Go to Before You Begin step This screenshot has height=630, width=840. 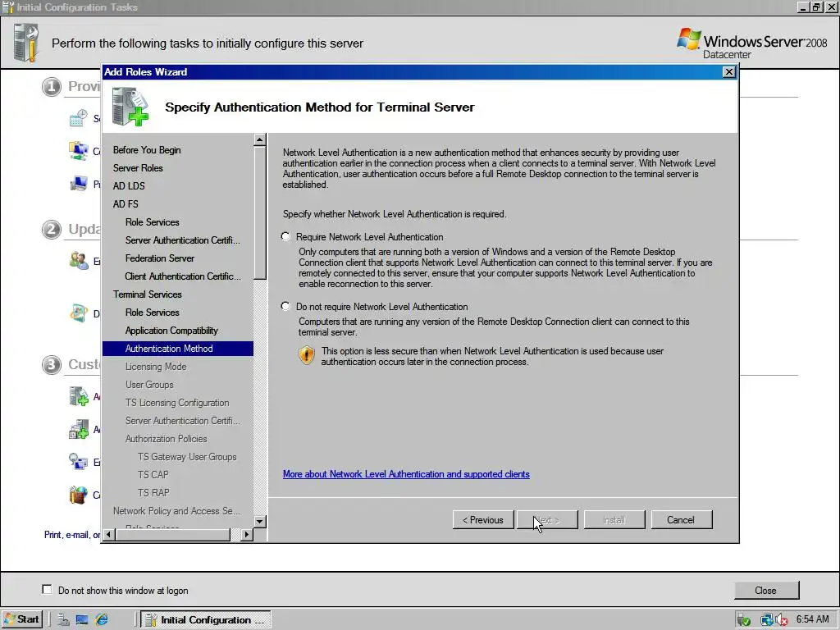(147, 150)
